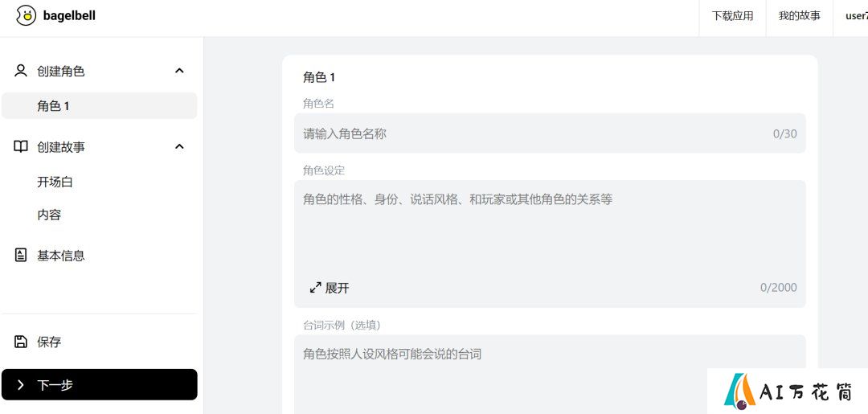
Task: Focus the 角色名 input field
Action: coord(550,133)
